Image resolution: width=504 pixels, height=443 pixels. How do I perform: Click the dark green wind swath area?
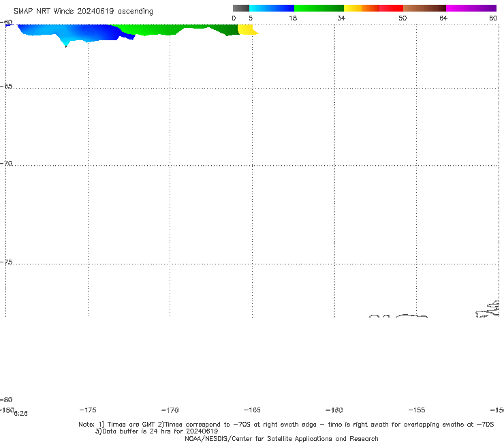click(x=227, y=30)
